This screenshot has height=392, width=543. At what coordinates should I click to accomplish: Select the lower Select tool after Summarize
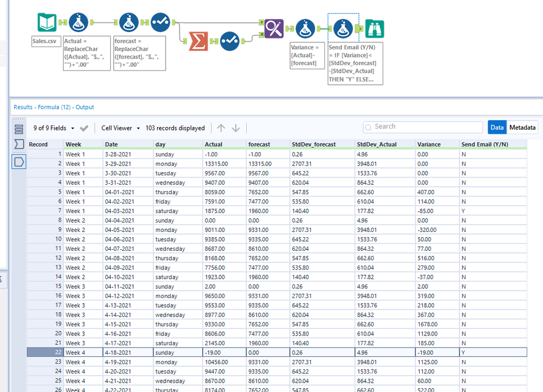tap(229, 41)
